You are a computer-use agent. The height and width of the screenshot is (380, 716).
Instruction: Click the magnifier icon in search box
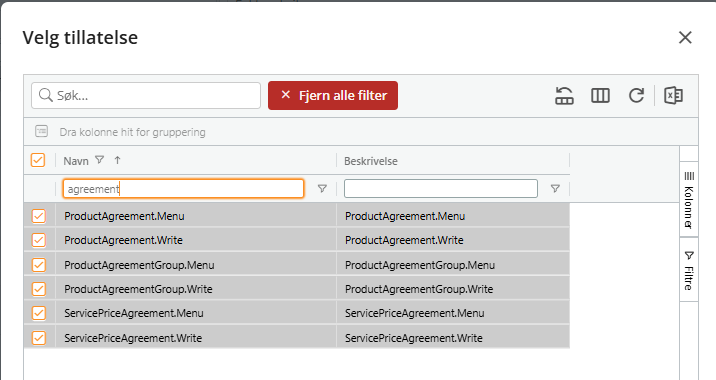[x=46, y=95]
